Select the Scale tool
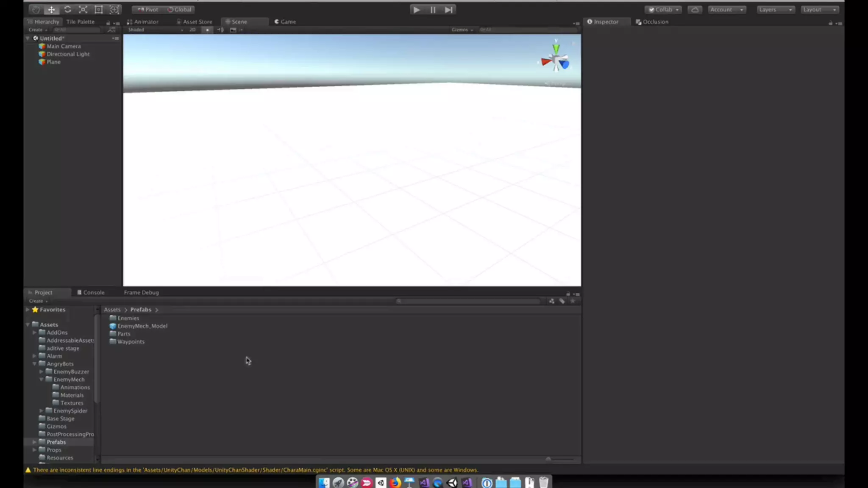Viewport: 868px width, 488px height. tap(83, 9)
